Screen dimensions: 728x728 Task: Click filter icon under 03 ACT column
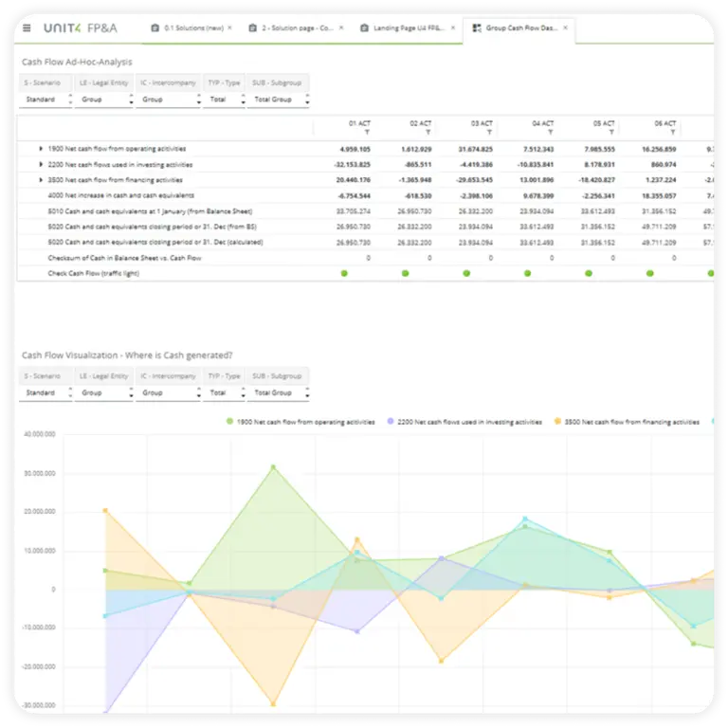coord(489,133)
